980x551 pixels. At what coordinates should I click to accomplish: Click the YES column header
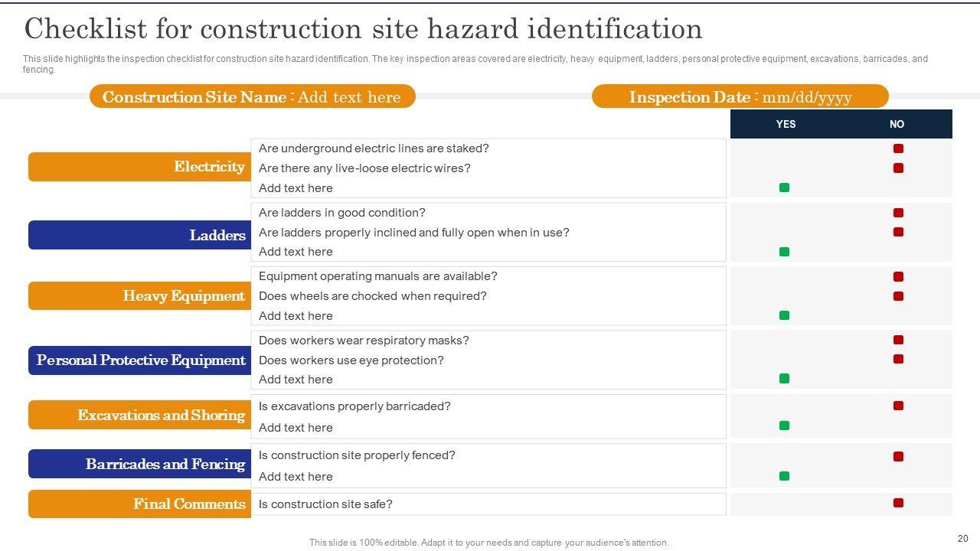click(x=786, y=124)
